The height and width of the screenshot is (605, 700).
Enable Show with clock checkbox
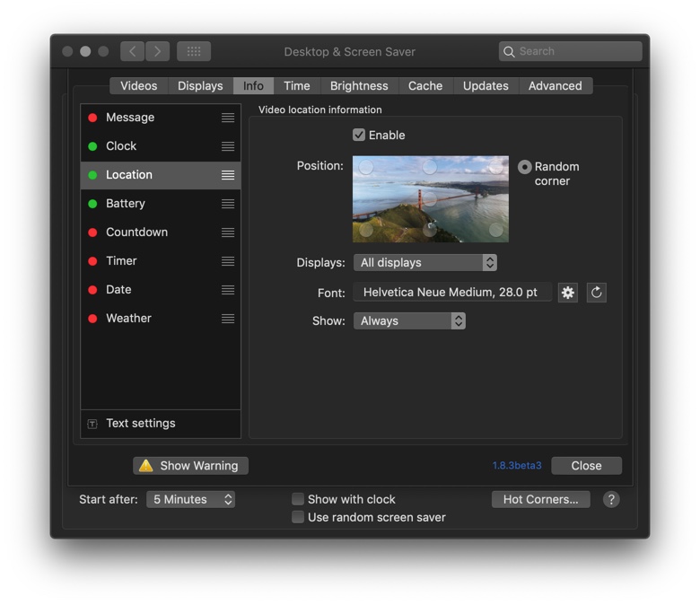(298, 499)
